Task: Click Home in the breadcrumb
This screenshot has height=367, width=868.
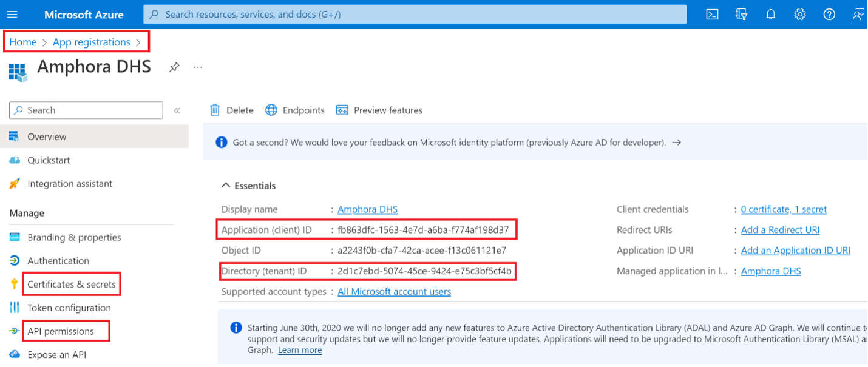Action: tap(22, 42)
